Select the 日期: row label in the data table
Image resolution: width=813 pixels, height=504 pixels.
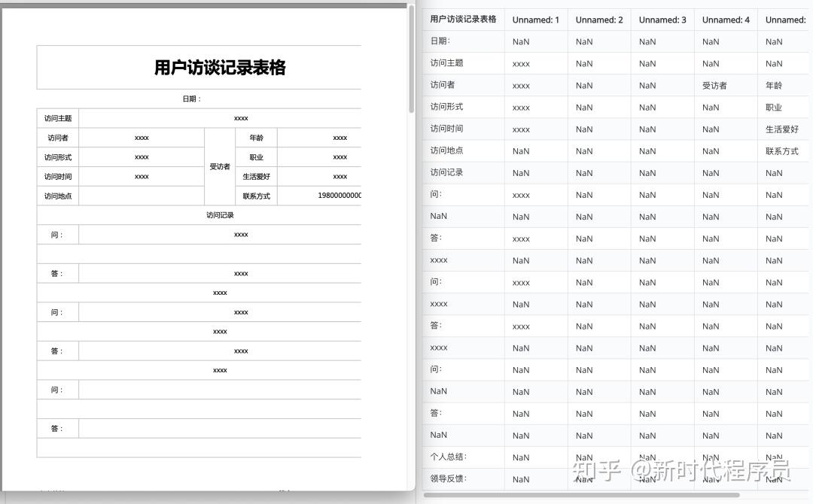point(440,41)
